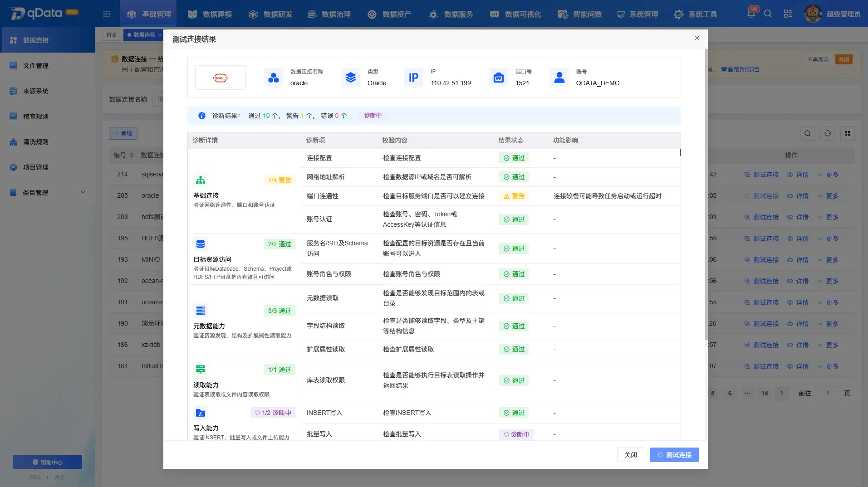Expand 更多 for the row ending :55
Image resolution: width=868 pixels, height=487 pixels.
[828, 302]
